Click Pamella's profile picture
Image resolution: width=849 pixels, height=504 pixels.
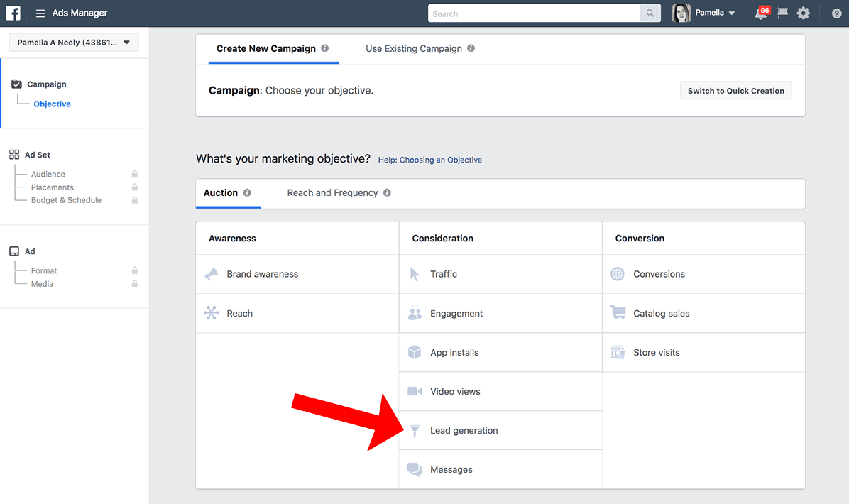681,13
